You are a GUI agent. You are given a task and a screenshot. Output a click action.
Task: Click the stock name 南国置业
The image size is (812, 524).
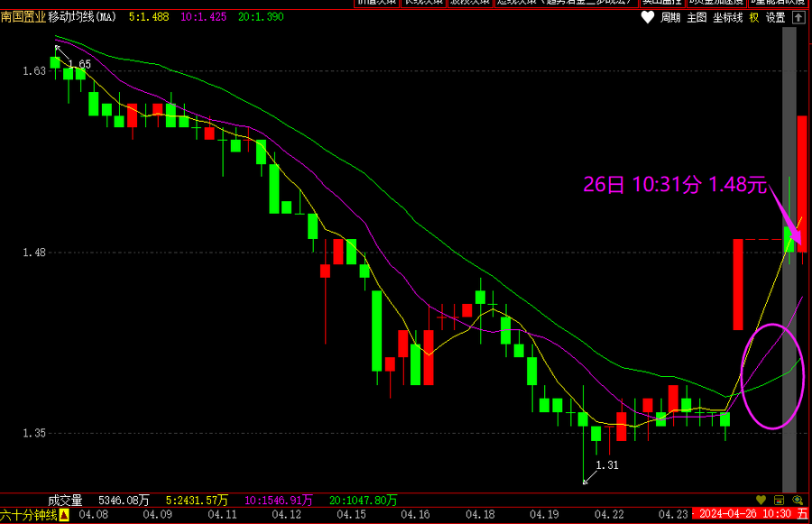tap(23, 17)
